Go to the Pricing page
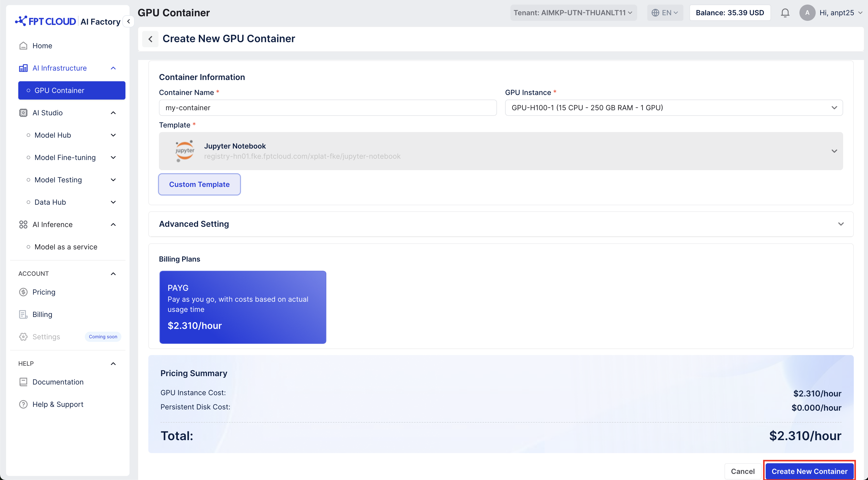The height and width of the screenshot is (480, 868). pos(44,292)
